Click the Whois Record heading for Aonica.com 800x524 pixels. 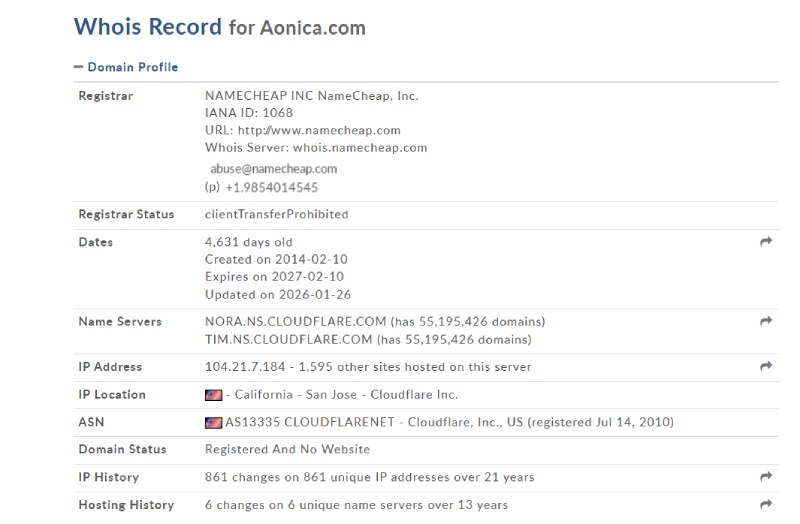click(219, 27)
